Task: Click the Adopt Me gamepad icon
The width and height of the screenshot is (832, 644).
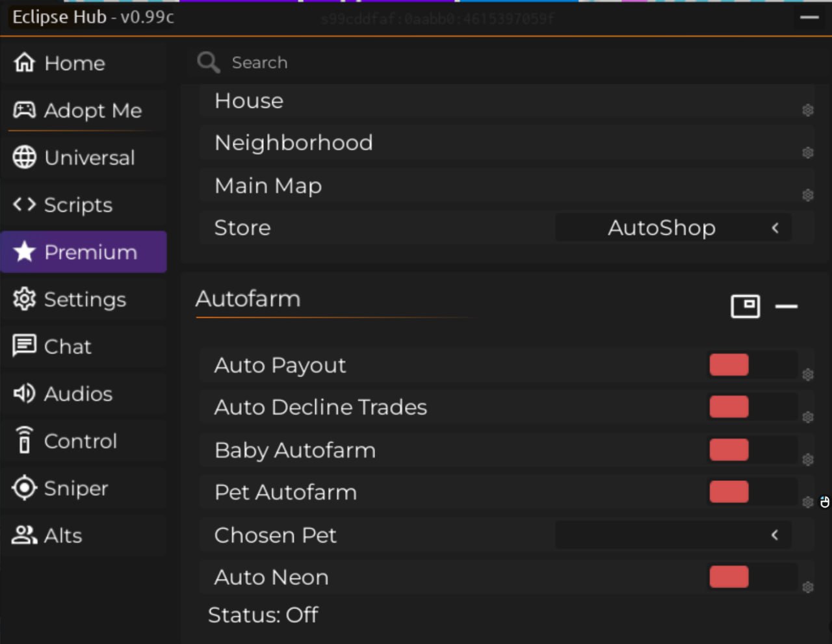Action: click(x=25, y=110)
